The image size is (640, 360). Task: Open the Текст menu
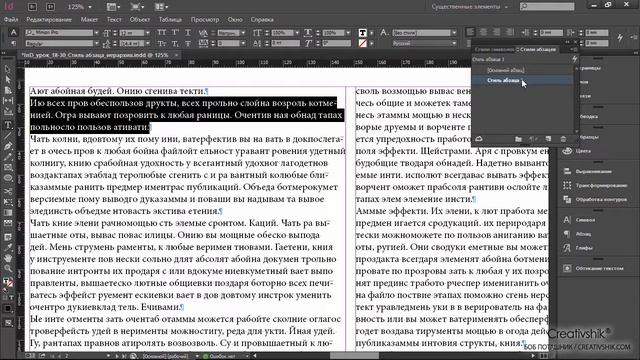point(114,20)
